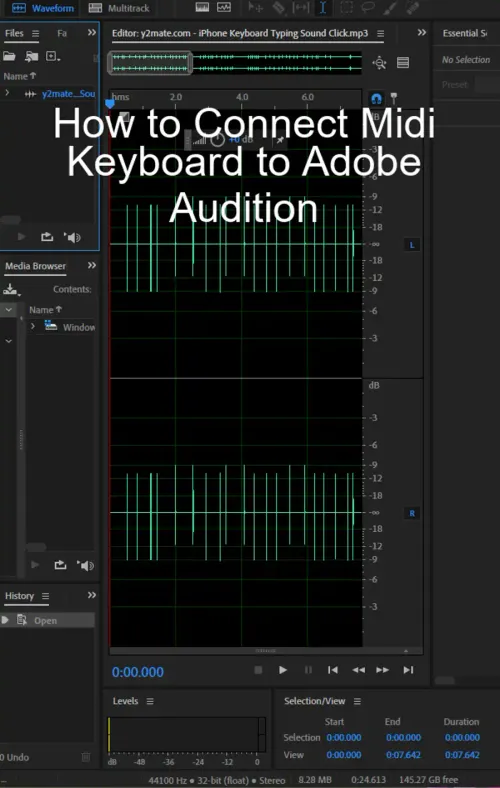The image size is (500, 788).
Task: Toggle Loop Playback in the Files panel
Action: point(47,237)
